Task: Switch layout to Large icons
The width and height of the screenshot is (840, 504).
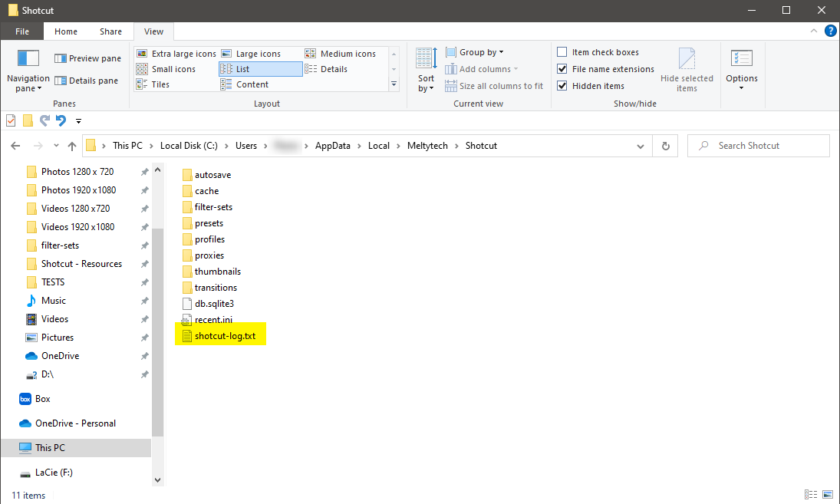Action: pyautogui.click(x=252, y=54)
